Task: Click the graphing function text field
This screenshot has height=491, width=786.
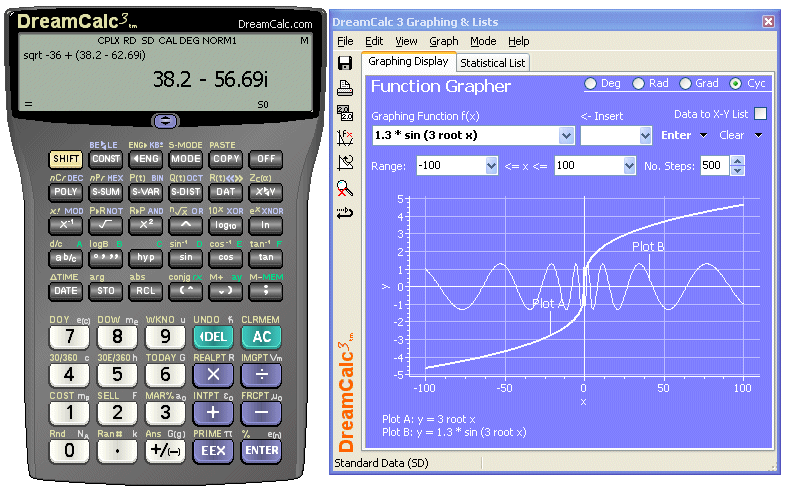Action: pos(466,135)
